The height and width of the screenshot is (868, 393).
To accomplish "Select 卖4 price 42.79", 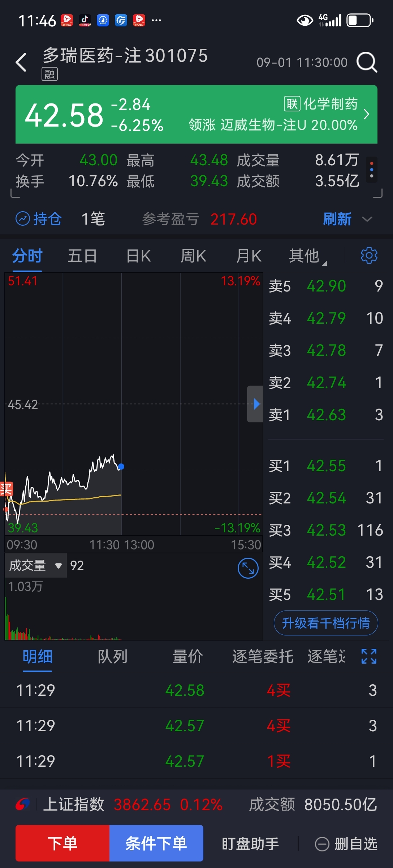I will (x=326, y=318).
